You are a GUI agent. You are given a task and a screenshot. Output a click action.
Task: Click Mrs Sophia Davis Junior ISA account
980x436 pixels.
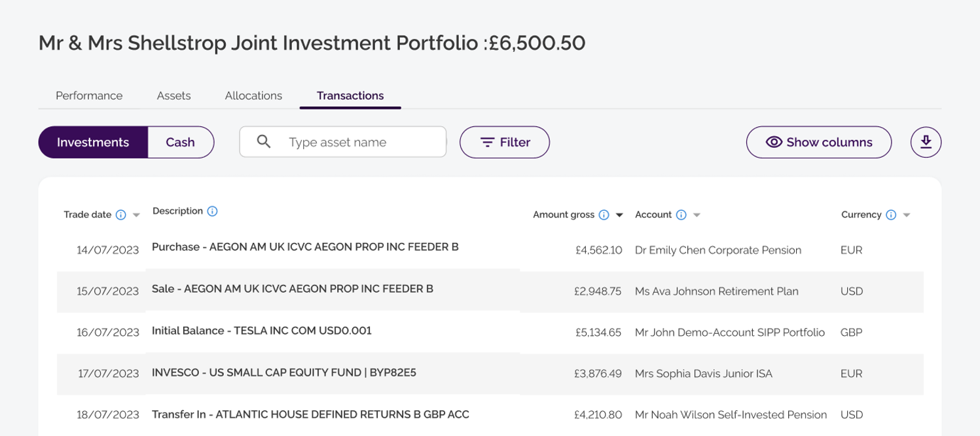[704, 374]
